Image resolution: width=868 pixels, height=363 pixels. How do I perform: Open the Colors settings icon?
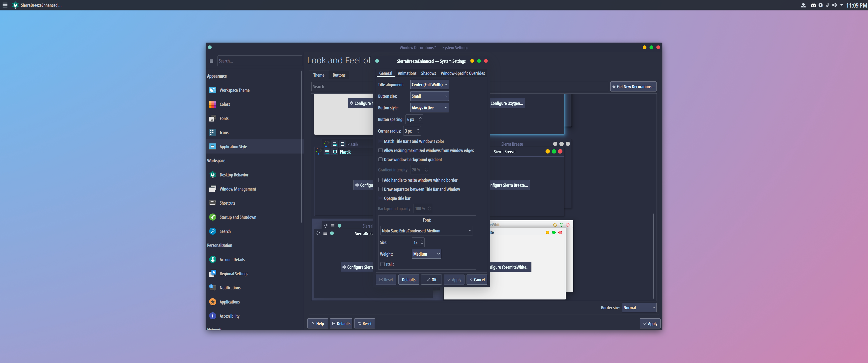(213, 104)
